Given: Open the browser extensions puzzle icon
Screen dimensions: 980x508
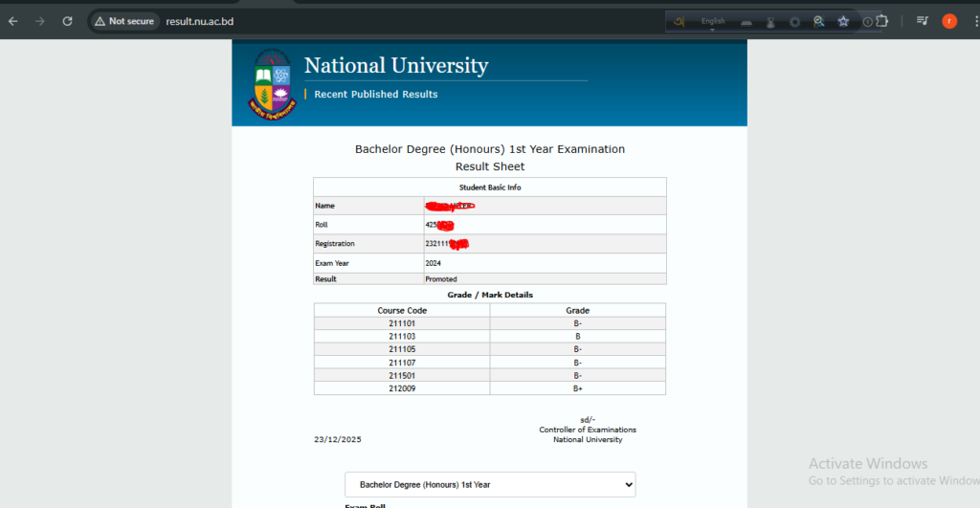Looking at the screenshot, I should 882,21.
